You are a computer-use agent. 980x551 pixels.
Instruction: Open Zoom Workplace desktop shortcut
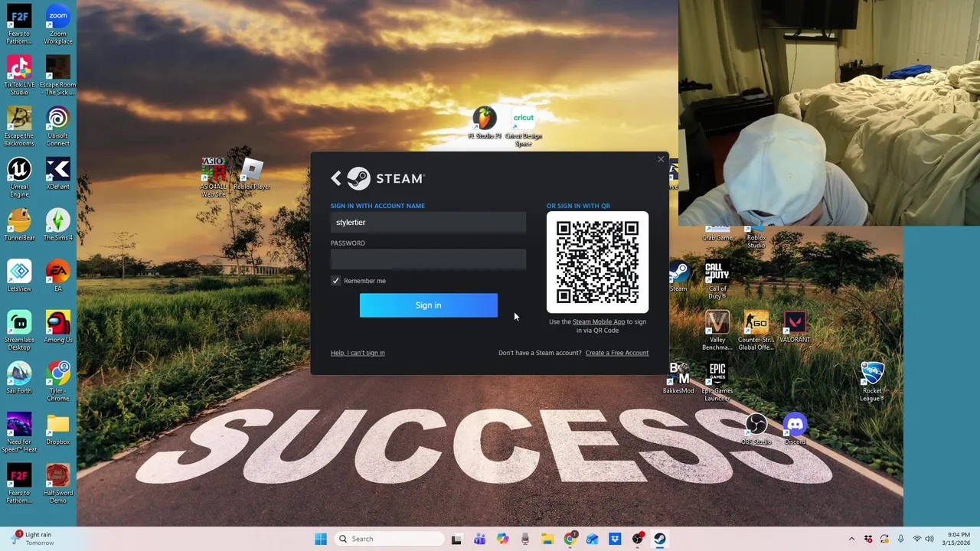click(x=57, y=24)
